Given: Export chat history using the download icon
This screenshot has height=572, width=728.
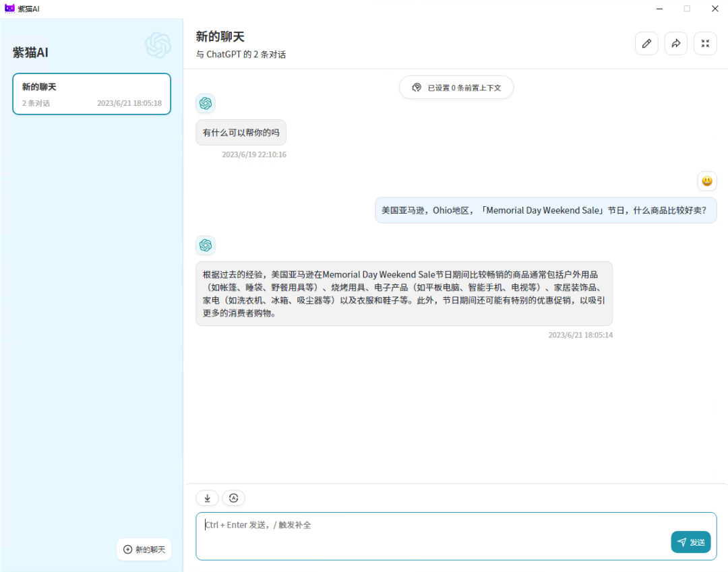Looking at the screenshot, I should tap(207, 498).
